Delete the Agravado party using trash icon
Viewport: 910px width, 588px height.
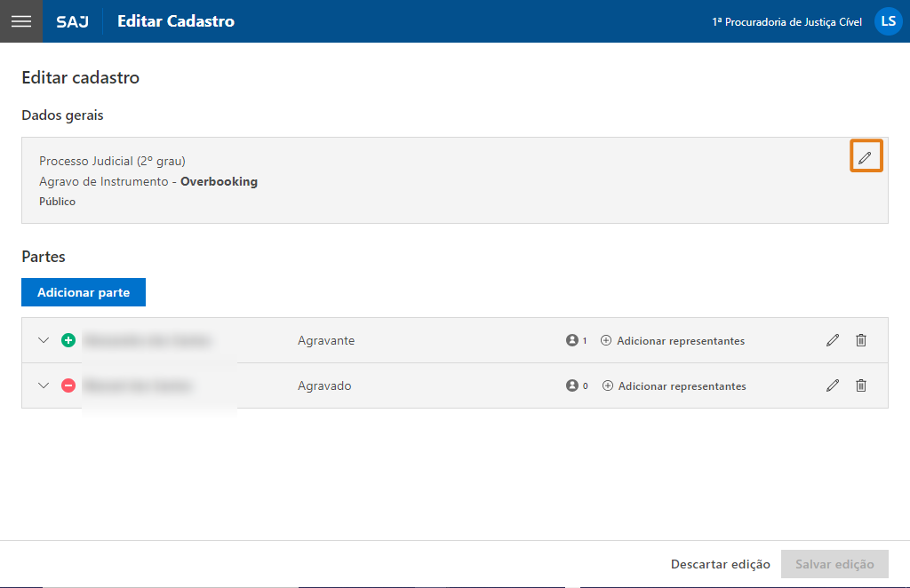coord(861,385)
